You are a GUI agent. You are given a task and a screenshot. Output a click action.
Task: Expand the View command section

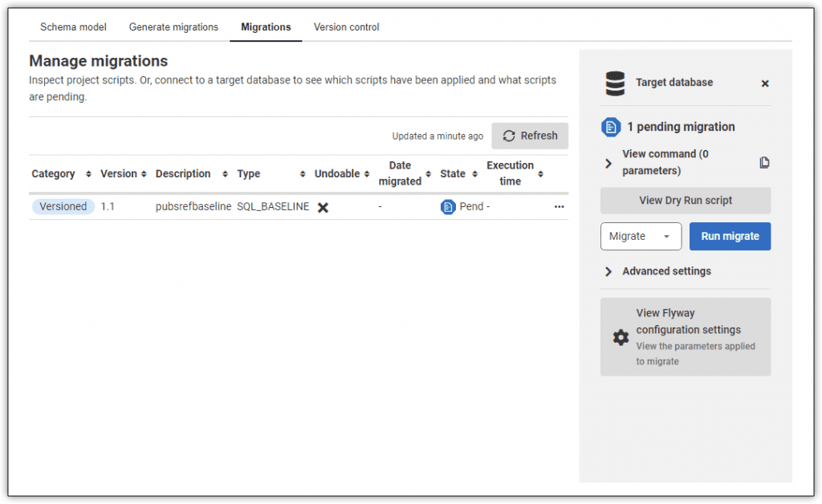click(608, 161)
